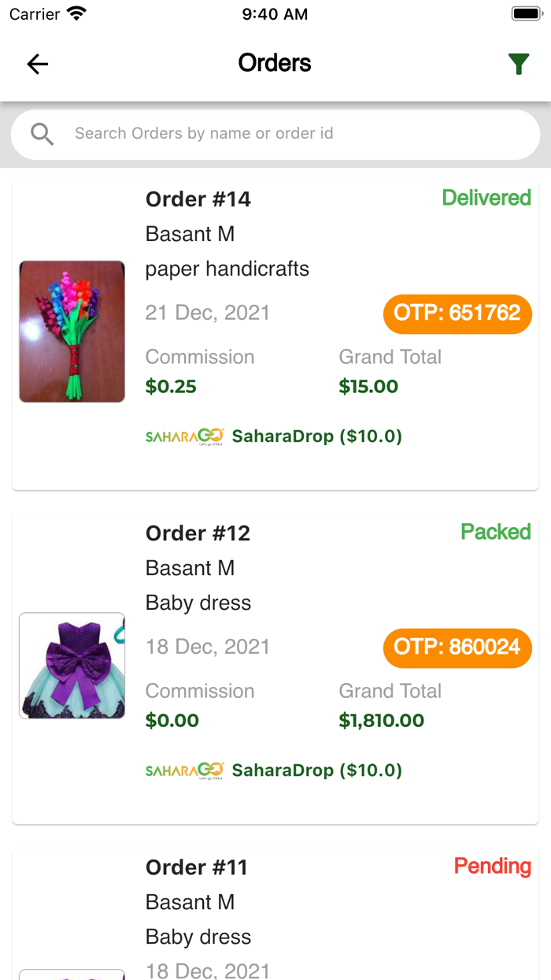The image size is (551, 980).
Task: Focus the Search Orders input field
Action: point(291,134)
